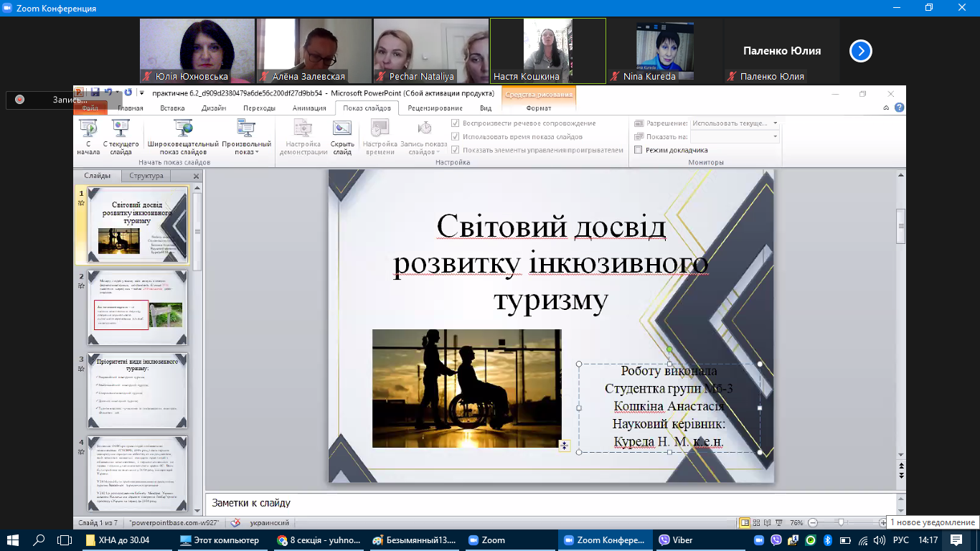Click the украинский language indicator in status bar

pos(268,523)
